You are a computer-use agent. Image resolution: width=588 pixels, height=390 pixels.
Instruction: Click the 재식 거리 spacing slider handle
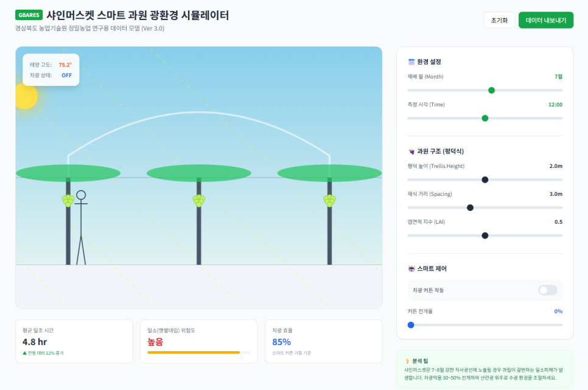pyautogui.click(x=470, y=207)
